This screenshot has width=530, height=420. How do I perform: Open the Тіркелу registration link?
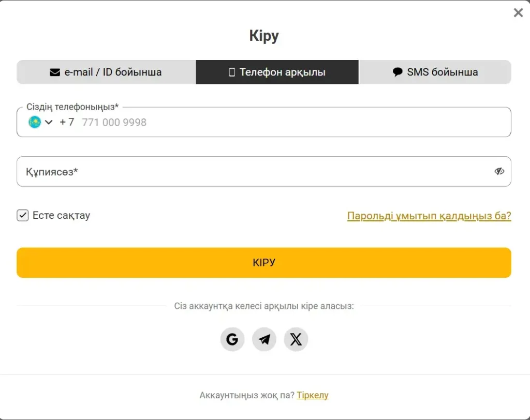click(313, 395)
